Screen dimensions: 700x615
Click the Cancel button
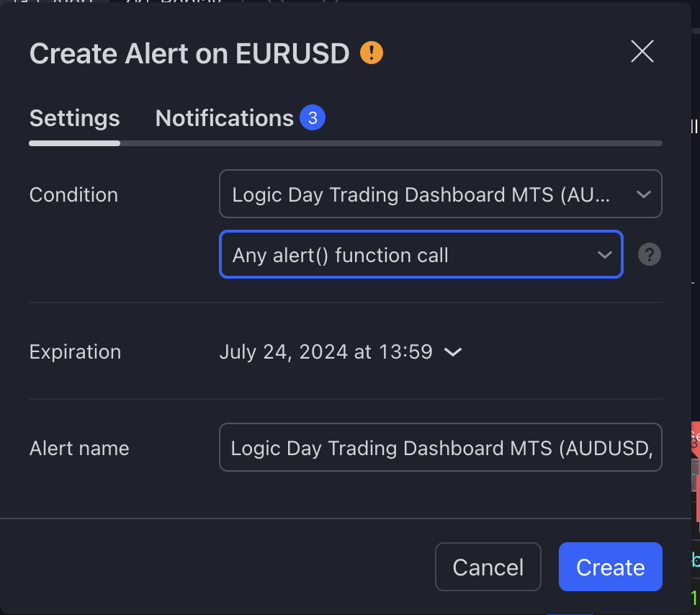click(x=488, y=567)
